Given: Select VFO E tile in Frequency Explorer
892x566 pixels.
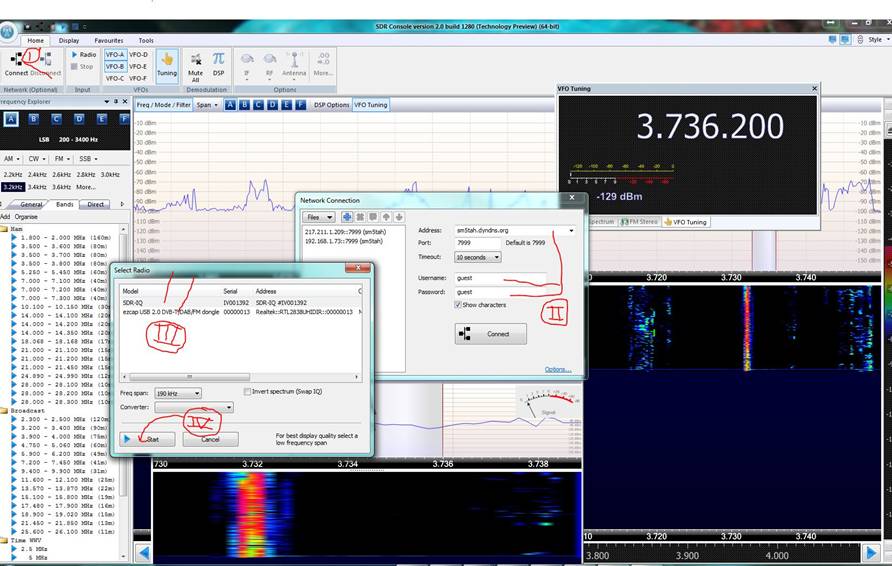Looking at the screenshot, I should tap(101, 119).
